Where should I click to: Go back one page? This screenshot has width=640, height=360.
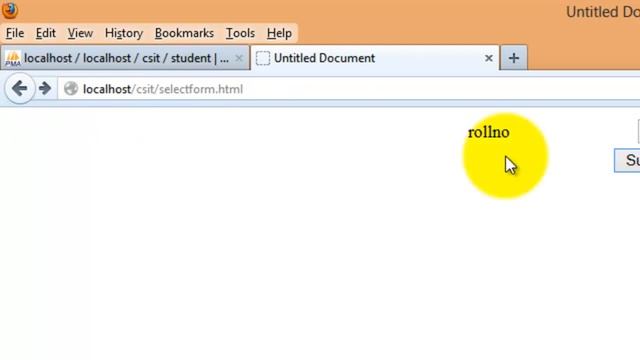pyautogui.click(x=19, y=88)
